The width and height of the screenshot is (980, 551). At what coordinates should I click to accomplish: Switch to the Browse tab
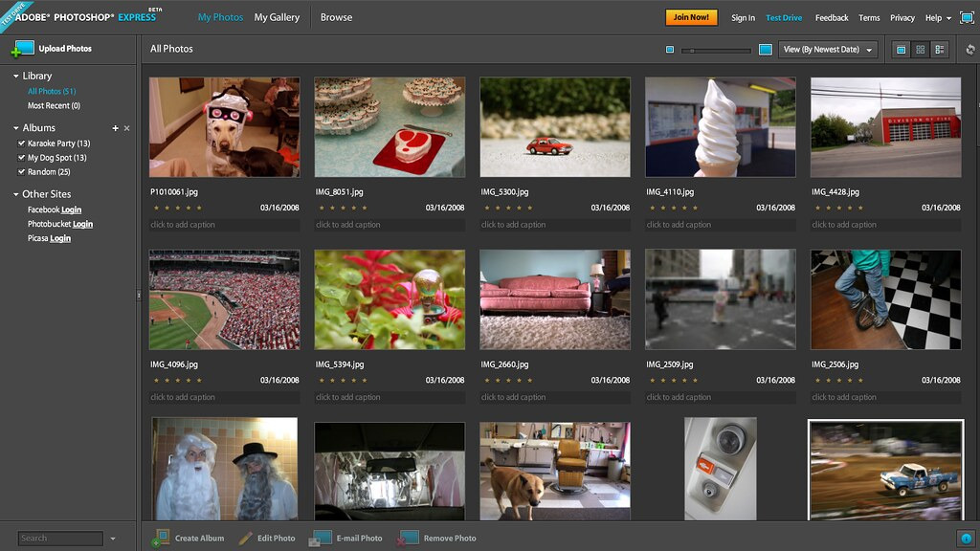[336, 17]
